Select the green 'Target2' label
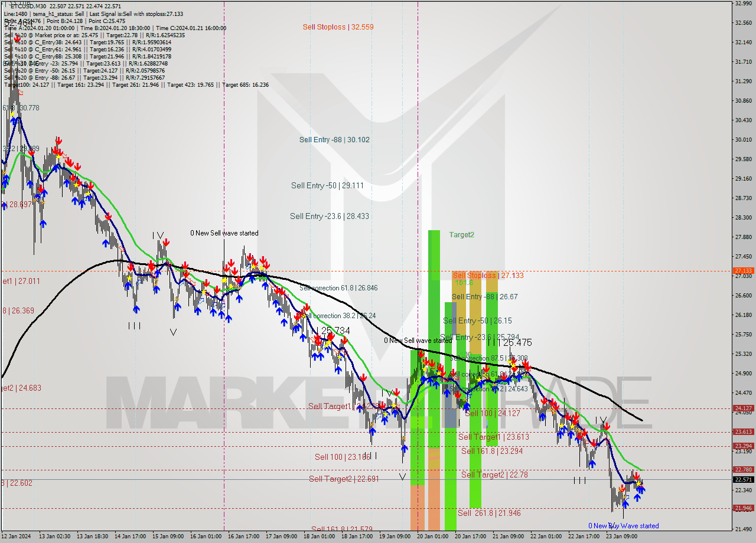 [461, 234]
